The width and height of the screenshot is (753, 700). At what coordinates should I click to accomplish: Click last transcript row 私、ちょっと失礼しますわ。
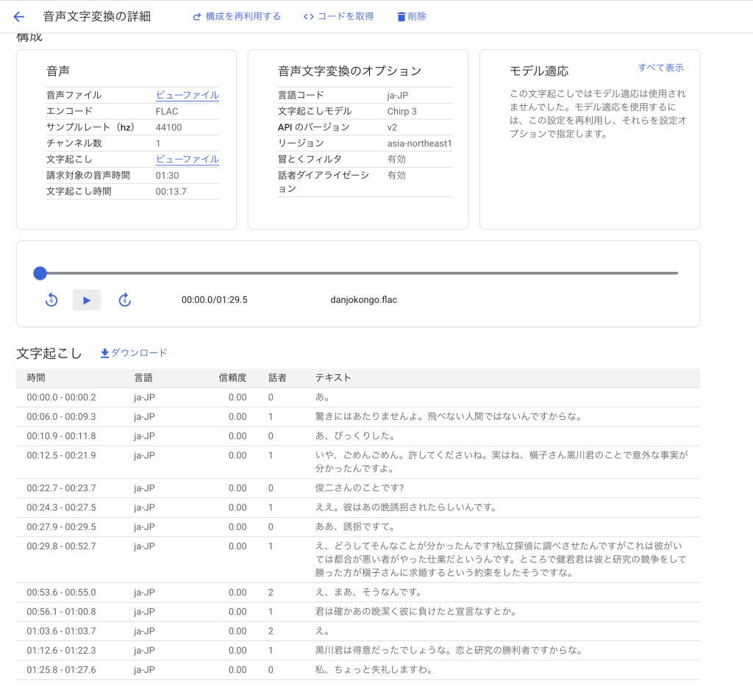(357, 670)
